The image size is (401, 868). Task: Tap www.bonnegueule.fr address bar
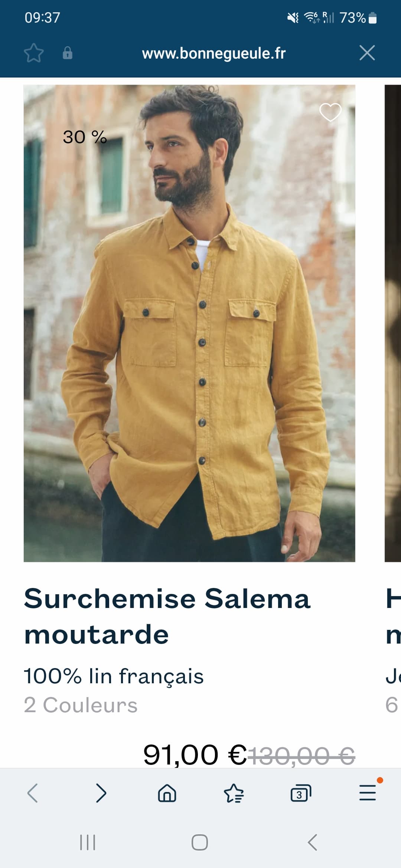(x=214, y=53)
